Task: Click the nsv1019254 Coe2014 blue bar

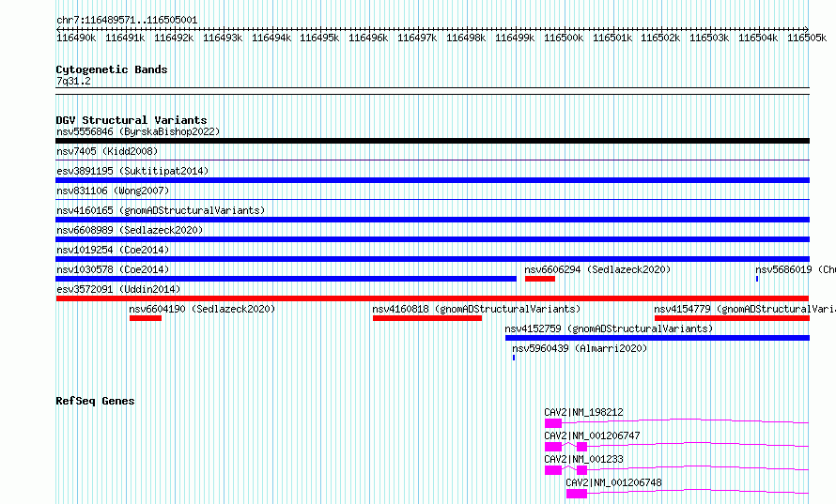Action: pos(432,259)
